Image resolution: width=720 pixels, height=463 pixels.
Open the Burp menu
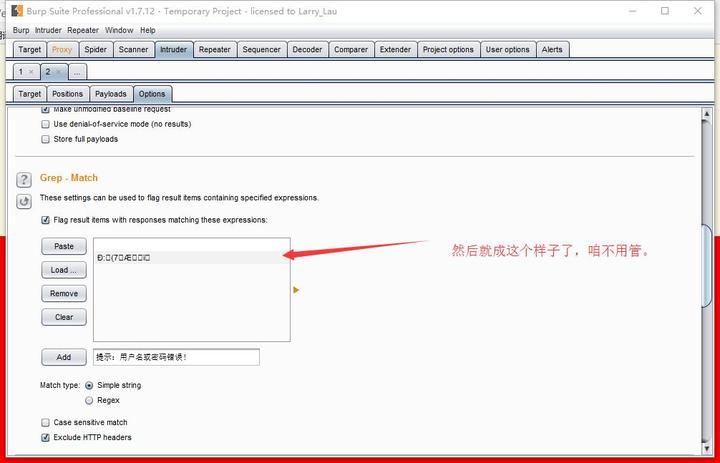click(x=21, y=30)
